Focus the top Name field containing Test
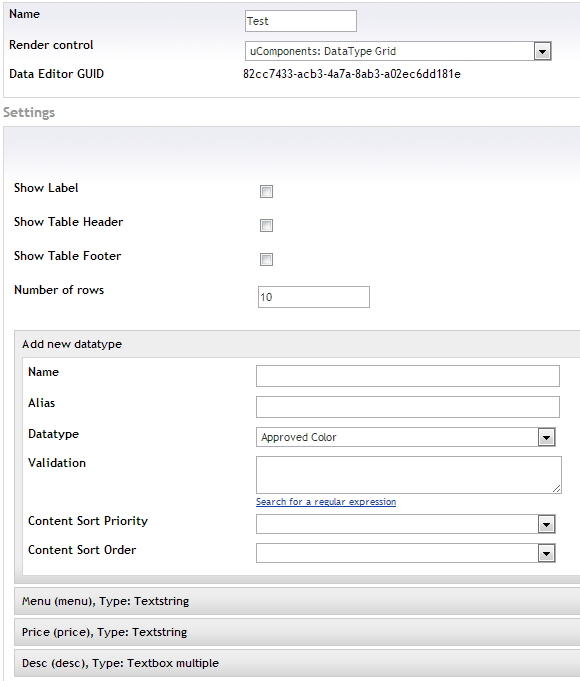 (x=301, y=21)
